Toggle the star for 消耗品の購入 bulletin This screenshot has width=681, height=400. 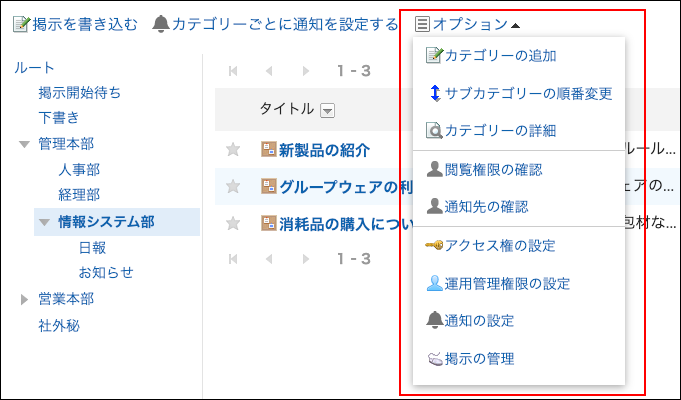click(233, 222)
